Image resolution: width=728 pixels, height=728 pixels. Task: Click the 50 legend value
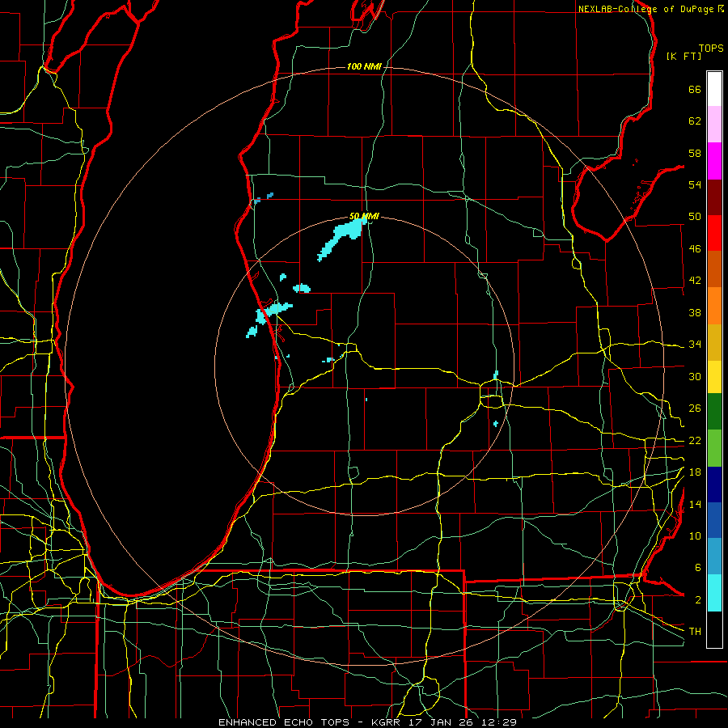tap(695, 217)
